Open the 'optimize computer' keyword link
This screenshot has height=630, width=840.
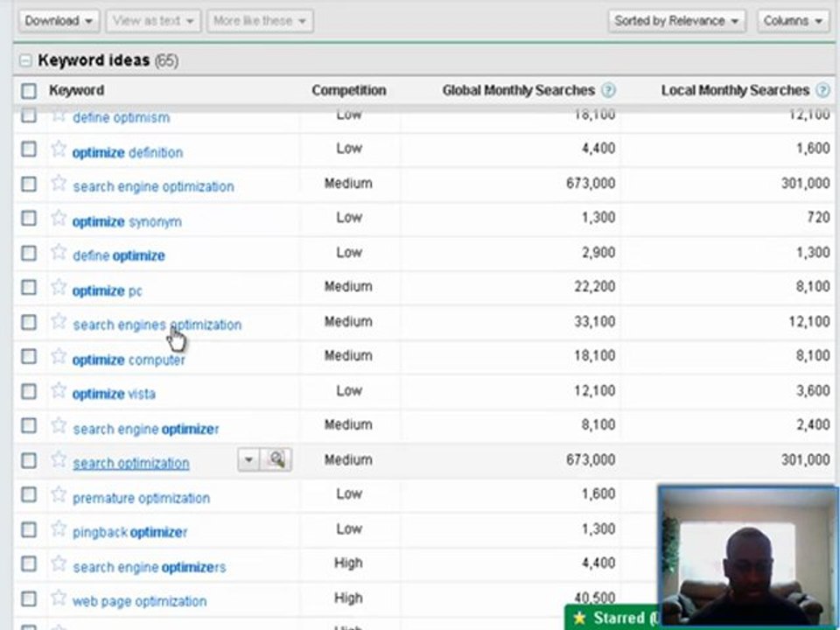pyautogui.click(x=129, y=360)
